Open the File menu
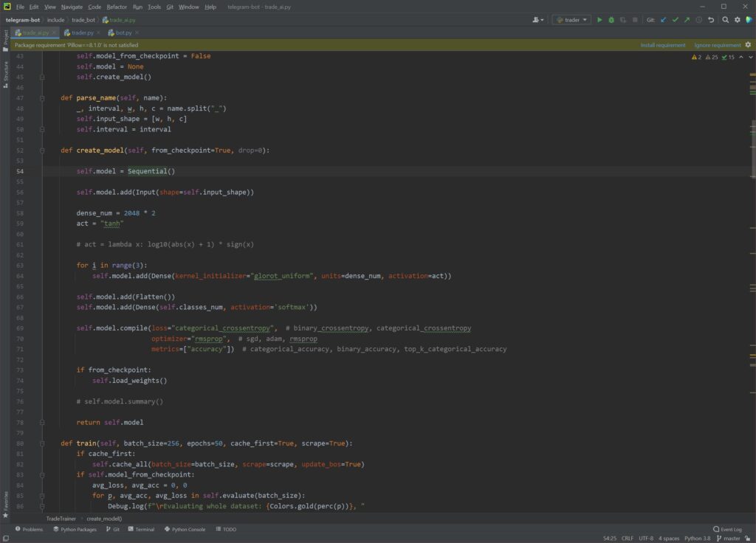The image size is (756, 543). [20, 7]
